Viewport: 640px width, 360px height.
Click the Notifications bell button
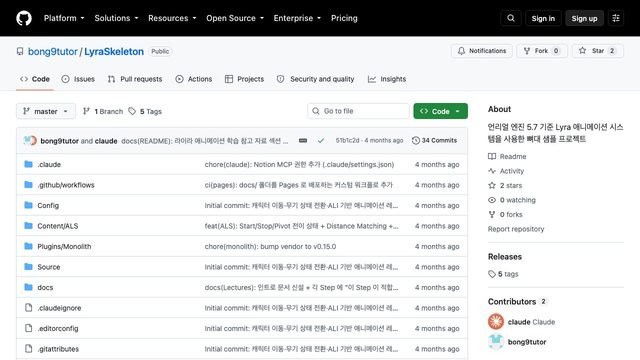point(482,51)
